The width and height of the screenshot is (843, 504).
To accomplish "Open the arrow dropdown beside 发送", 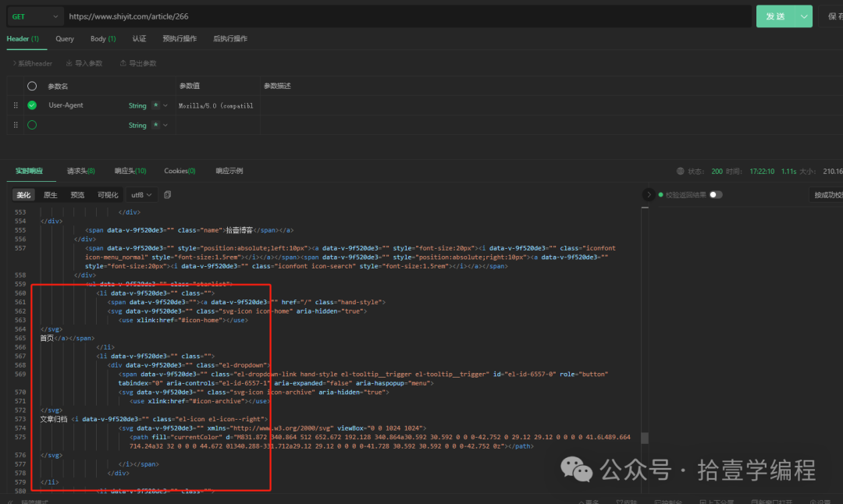I will point(804,16).
